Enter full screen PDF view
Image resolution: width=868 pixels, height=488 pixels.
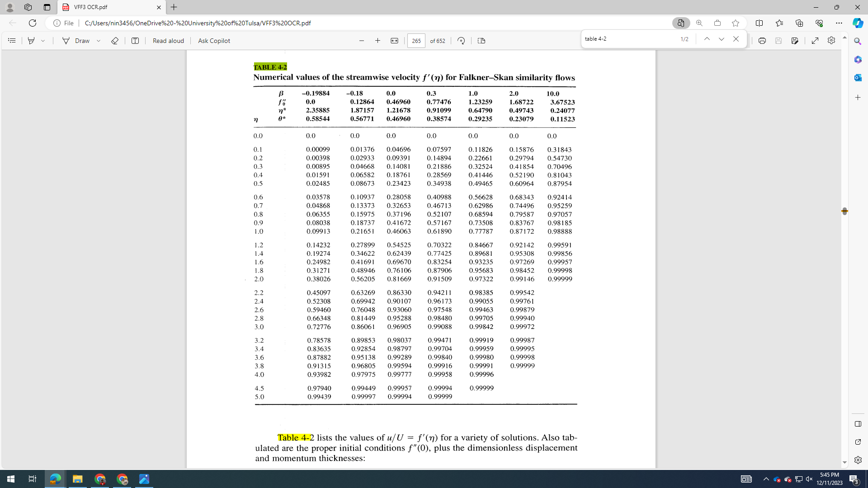click(815, 41)
